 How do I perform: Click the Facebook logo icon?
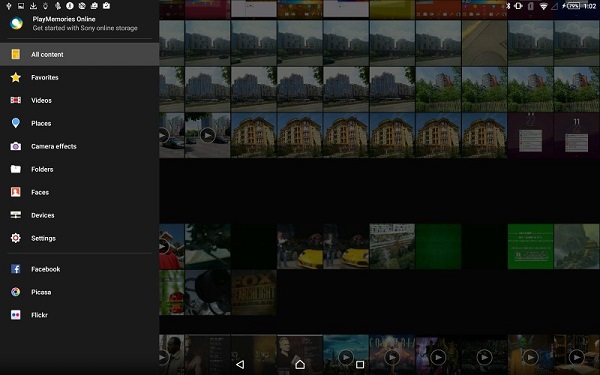pyautogui.click(x=16, y=269)
